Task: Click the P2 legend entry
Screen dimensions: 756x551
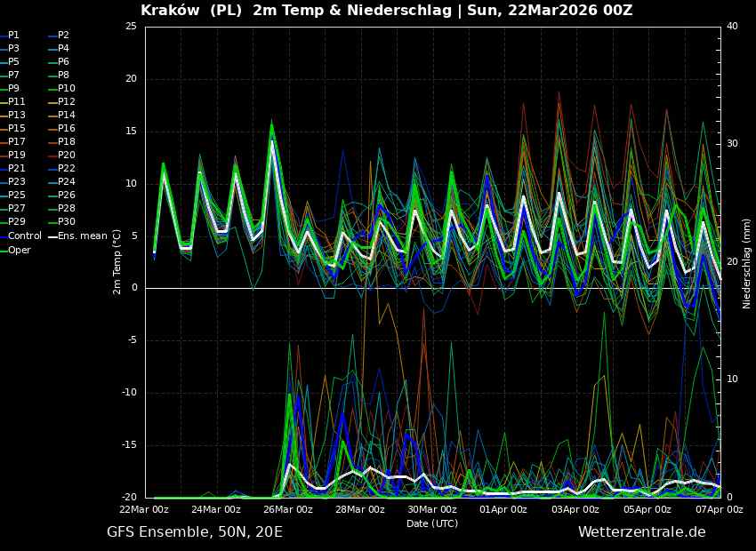Action: (x=59, y=36)
